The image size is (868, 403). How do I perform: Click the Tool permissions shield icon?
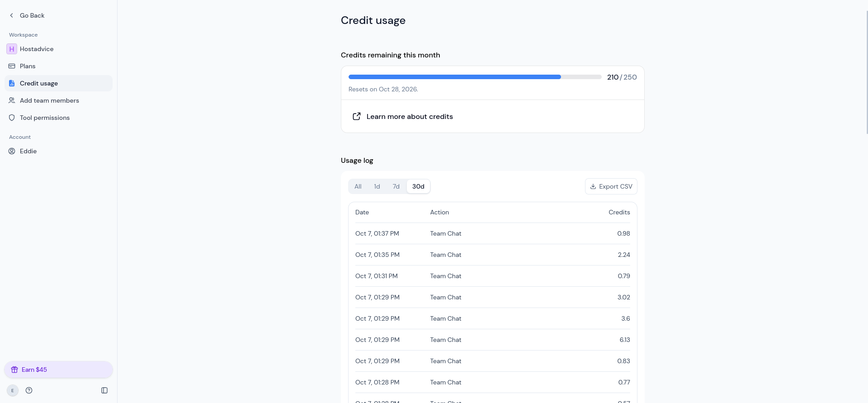click(x=12, y=118)
